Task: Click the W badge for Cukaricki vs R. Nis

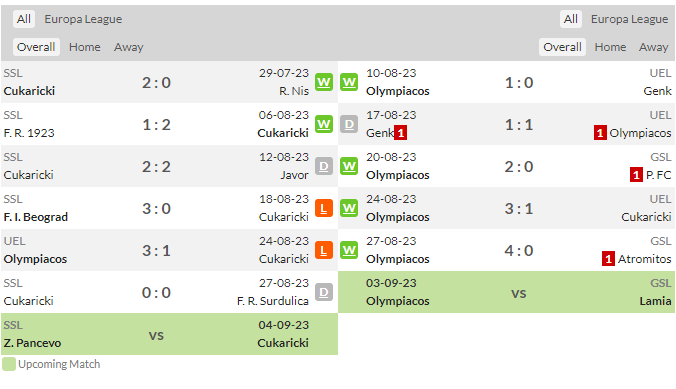Action: [x=324, y=82]
